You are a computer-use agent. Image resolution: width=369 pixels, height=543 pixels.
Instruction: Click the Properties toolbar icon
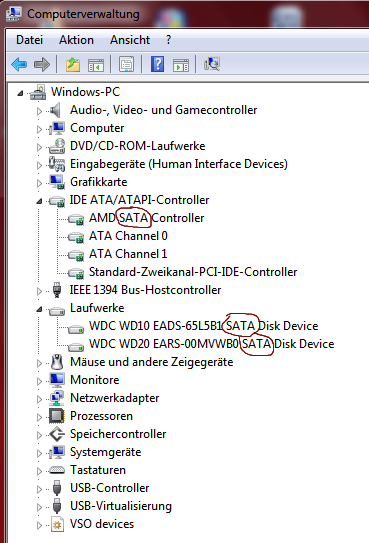pyautogui.click(x=126, y=64)
